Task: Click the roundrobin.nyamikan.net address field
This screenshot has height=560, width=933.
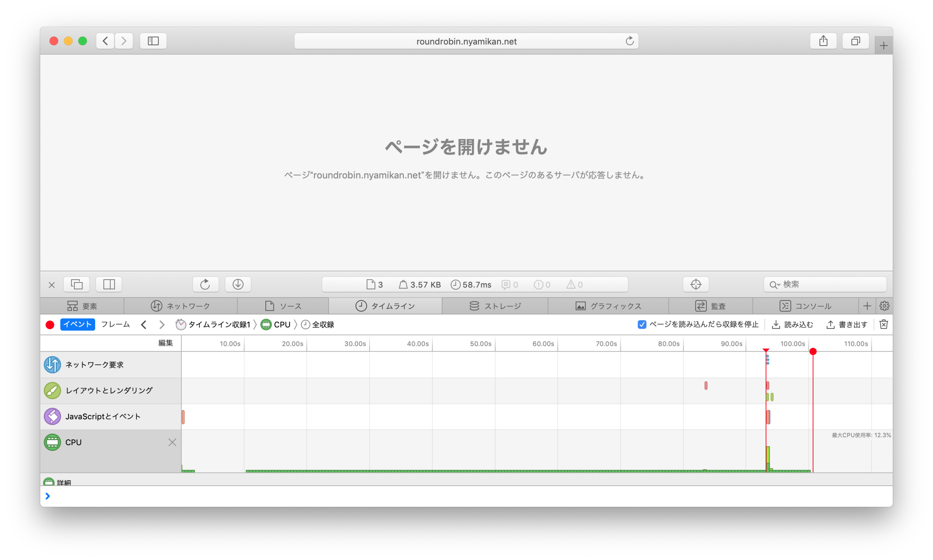Action: tap(466, 41)
